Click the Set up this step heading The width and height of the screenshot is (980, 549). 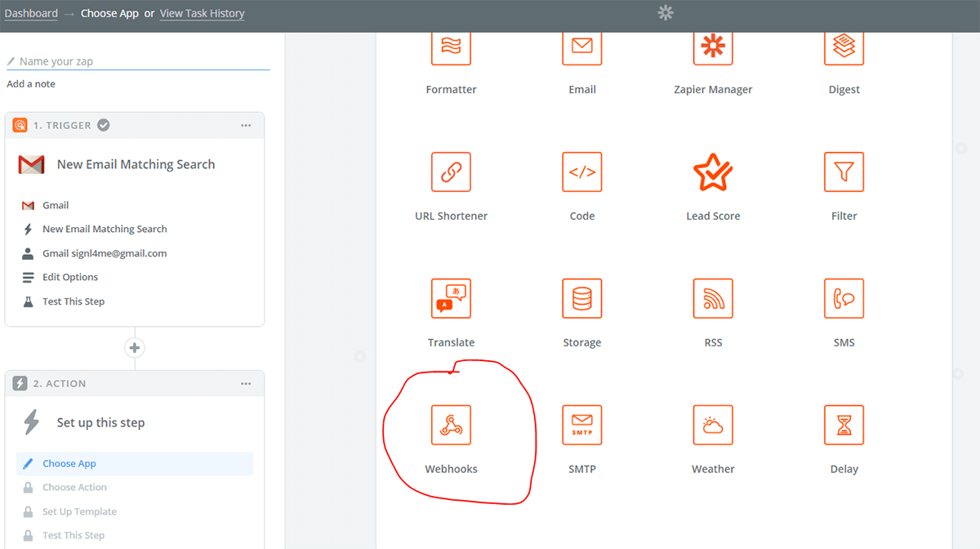[100, 422]
